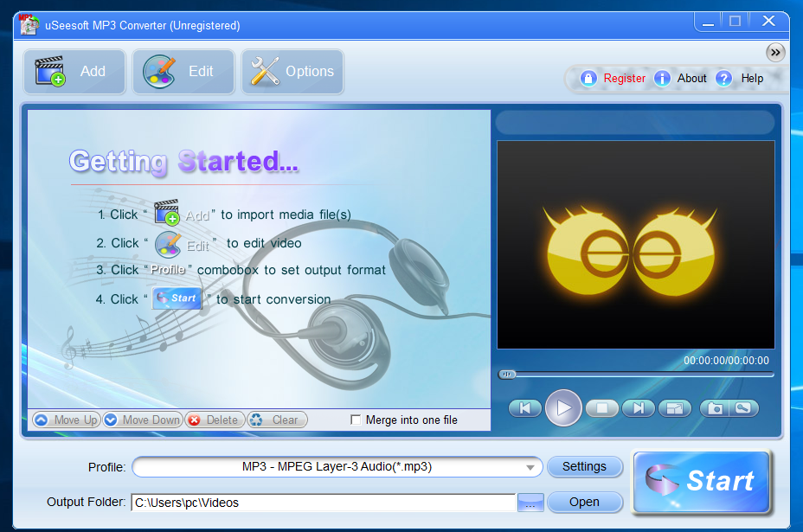Skip to the previous track in preview
Image resolution: width=803 pixels, height=532 pixels.
coord(525,408)
